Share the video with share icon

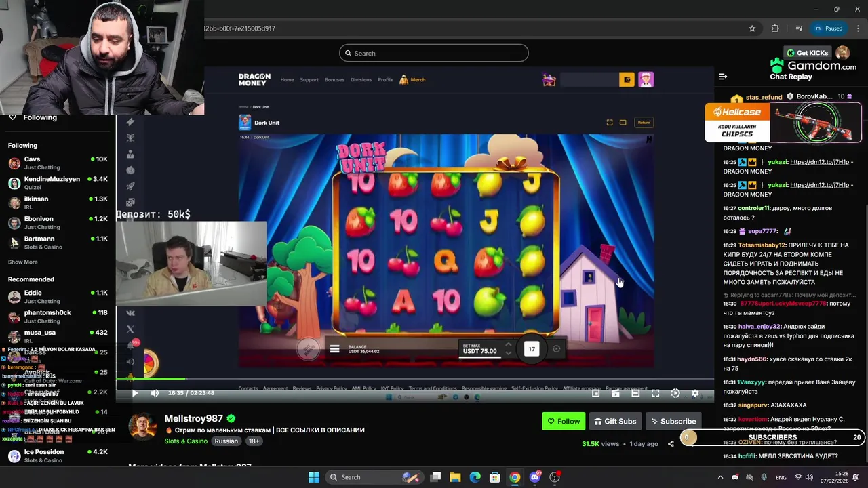(x=671, y=444)
